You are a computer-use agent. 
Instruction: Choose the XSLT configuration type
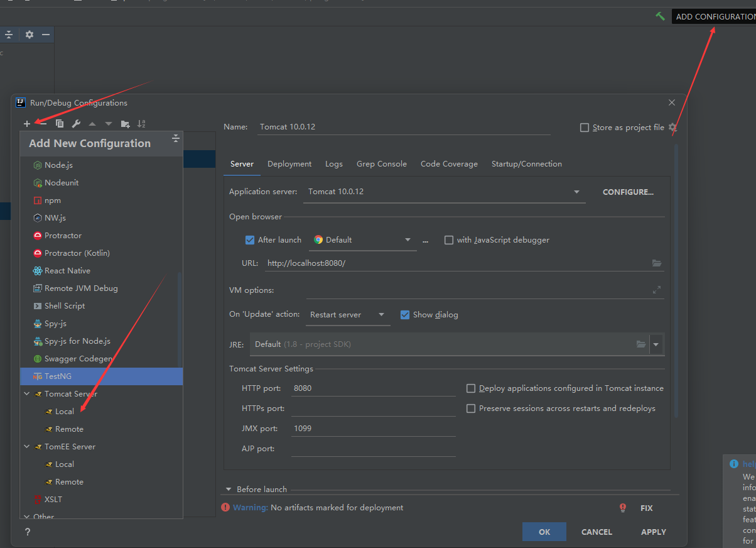click(101, 500)
